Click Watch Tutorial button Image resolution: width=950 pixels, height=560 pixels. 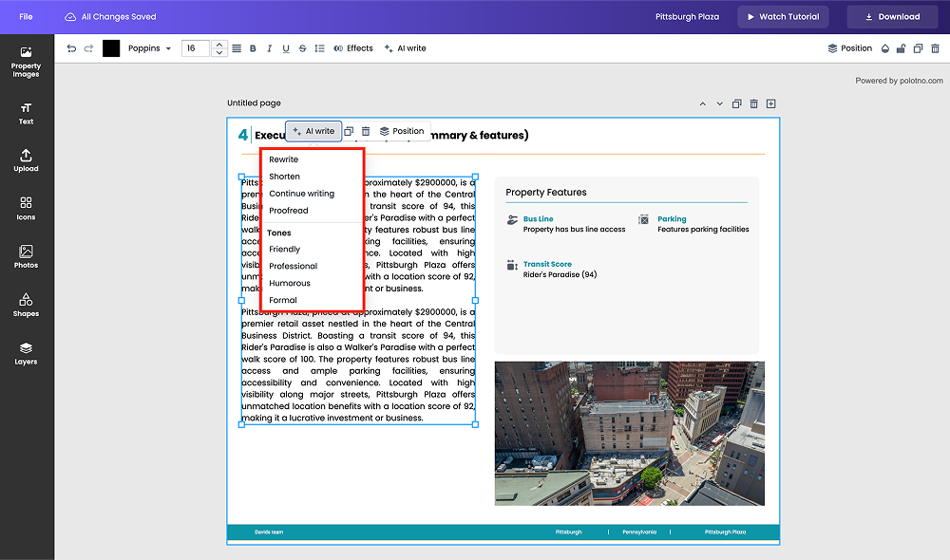[783, 17]
